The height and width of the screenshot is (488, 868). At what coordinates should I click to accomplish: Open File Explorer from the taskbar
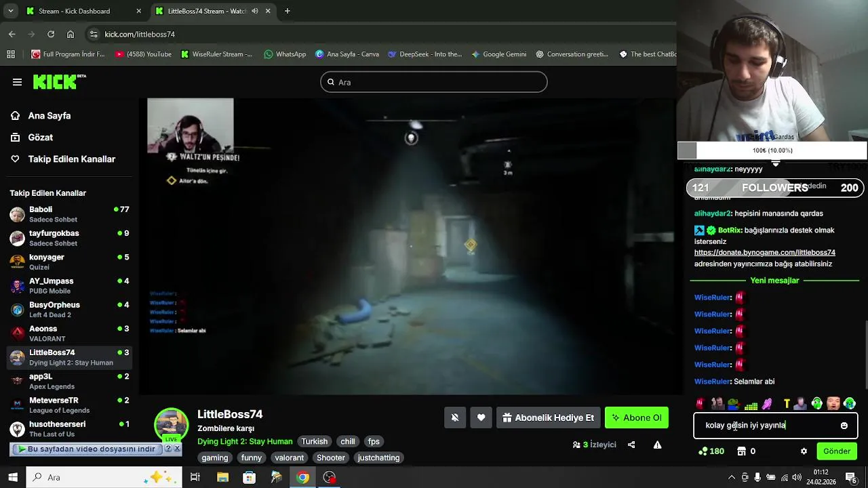tap(222, 477)
